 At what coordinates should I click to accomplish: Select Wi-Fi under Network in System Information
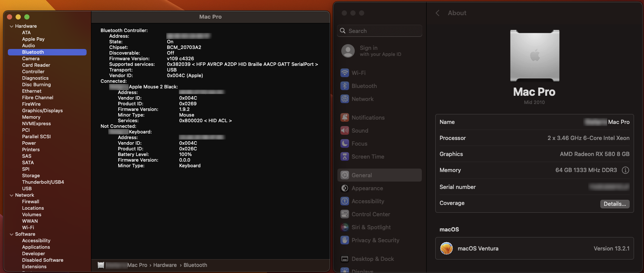(28, 227)
